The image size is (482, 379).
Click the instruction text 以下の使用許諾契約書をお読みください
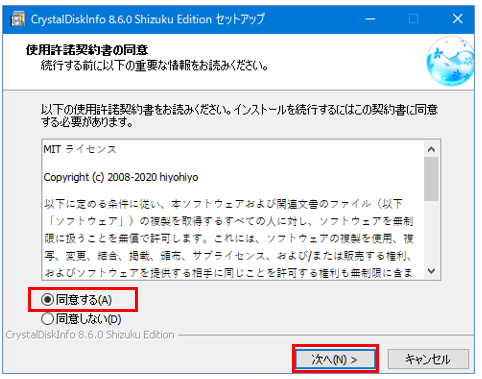coord(239,116)
